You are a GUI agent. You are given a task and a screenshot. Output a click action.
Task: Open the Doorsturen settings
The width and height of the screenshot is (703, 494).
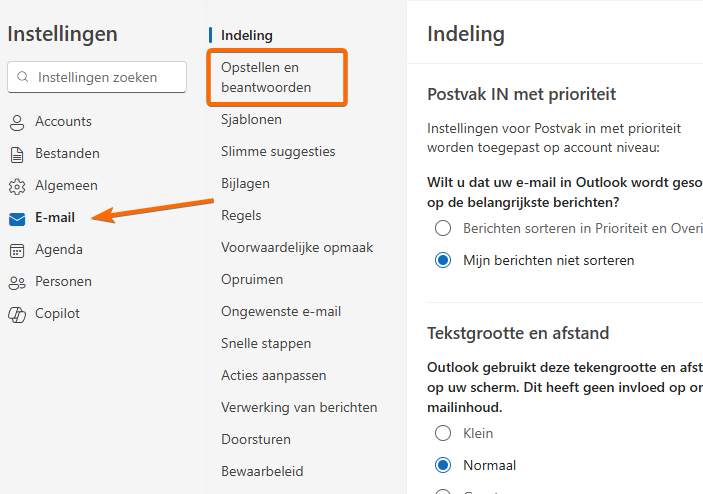[x=255, y=439]
